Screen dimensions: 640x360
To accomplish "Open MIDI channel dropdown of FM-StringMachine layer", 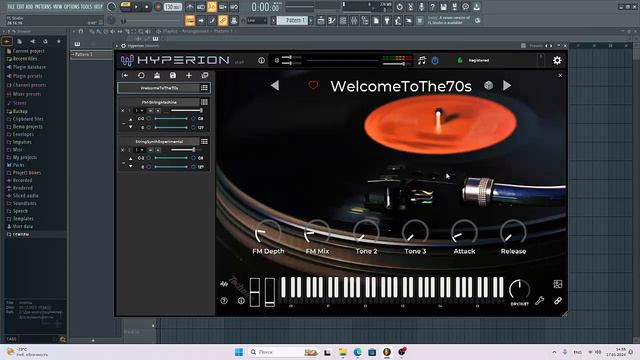I will (x=139, y=111).
